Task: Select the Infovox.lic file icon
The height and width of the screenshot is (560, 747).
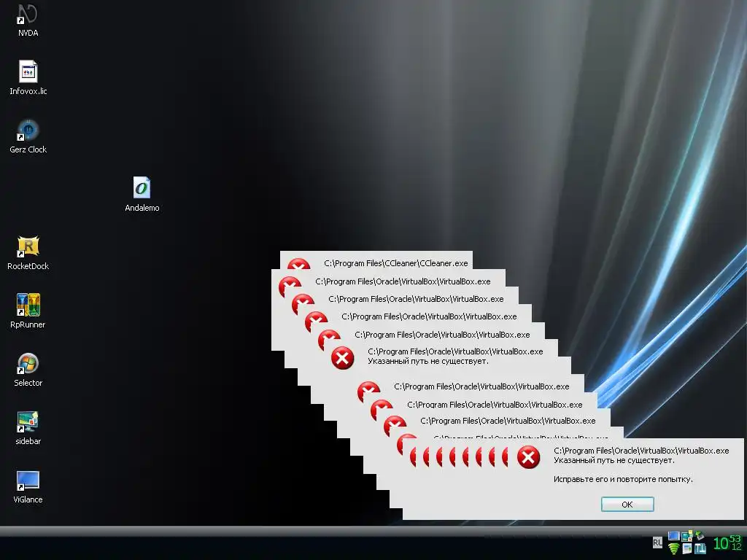Action: [x=28, y=78]
